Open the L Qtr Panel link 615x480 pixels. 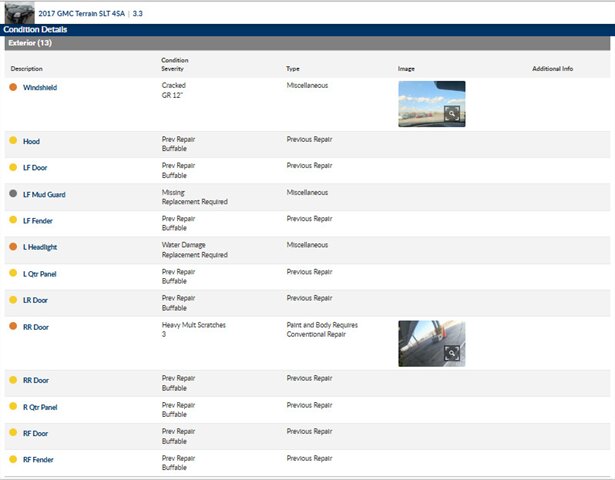pyautogui.click(x=40, y=273)
